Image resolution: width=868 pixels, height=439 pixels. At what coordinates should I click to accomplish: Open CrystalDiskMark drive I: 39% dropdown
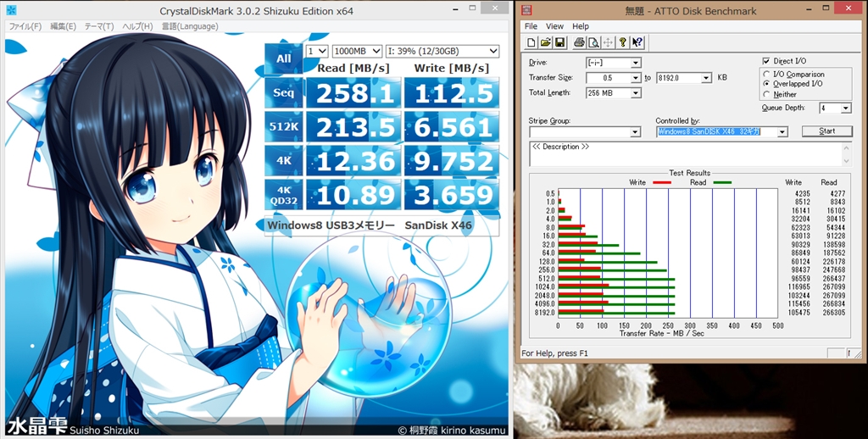pos(442,51)
